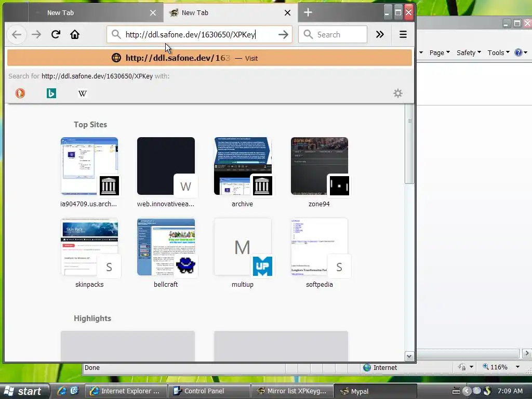Screen dimensions: 532x399
Task: Click the IE horizontal scrollbar right arrow
Action: 527,353
